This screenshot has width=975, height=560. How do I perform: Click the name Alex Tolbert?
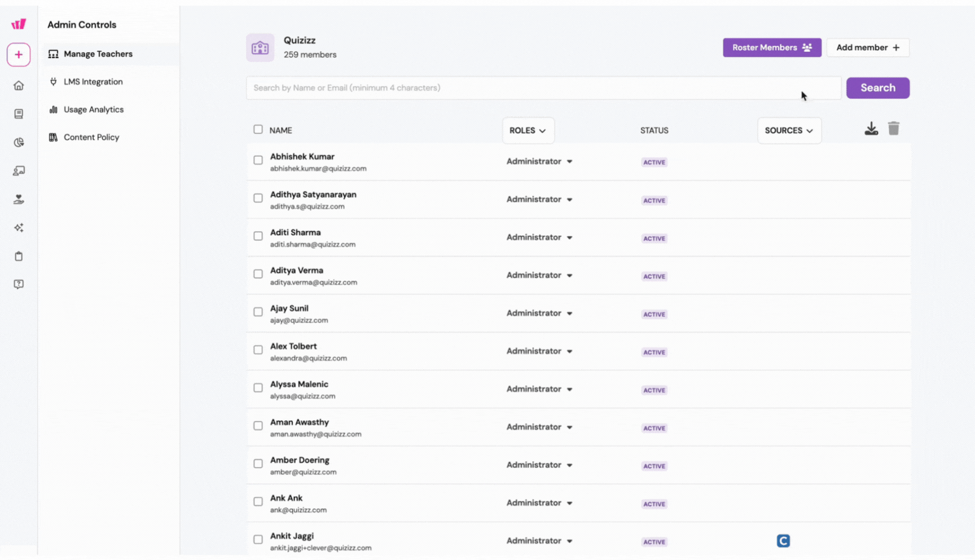(x=293, y=346)
